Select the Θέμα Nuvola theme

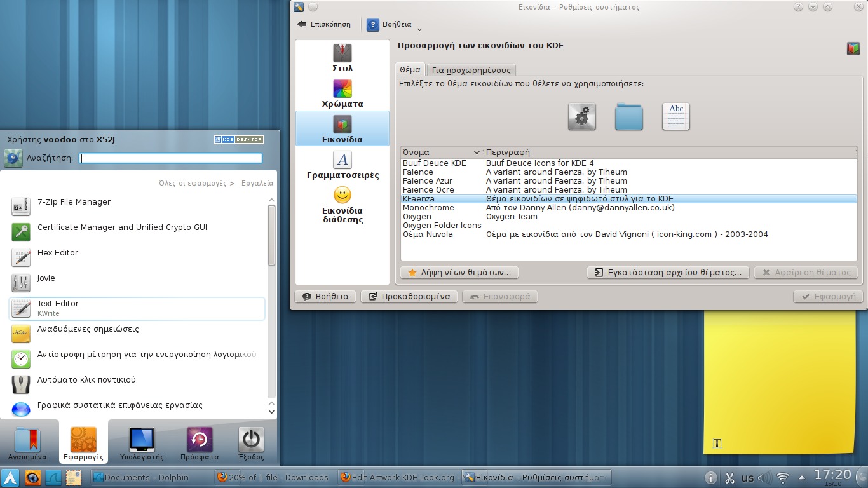click(x=628, y=234)
